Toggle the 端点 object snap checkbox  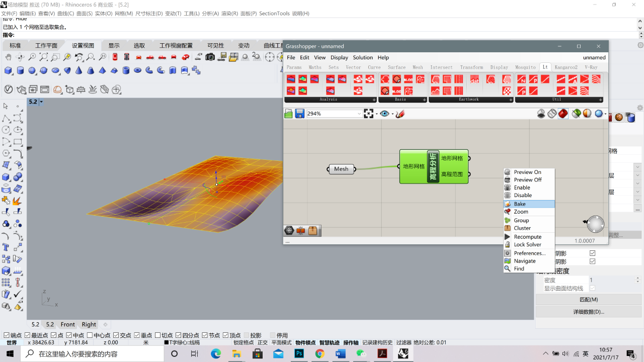pyautogui.click(x=6, y=335)
